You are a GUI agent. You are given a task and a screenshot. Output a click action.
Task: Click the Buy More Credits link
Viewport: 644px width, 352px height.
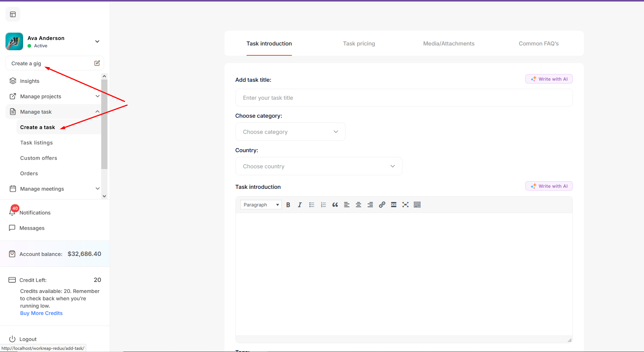[41, 313]
